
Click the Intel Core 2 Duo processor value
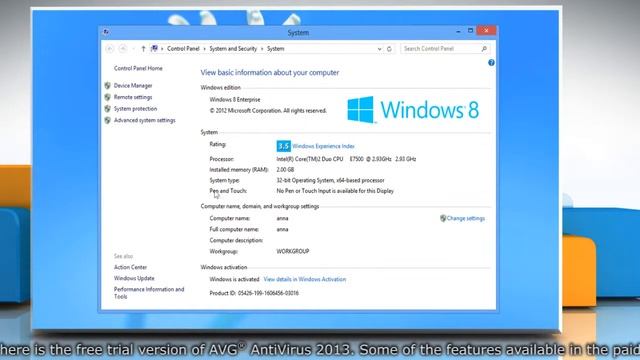point(346,159)
